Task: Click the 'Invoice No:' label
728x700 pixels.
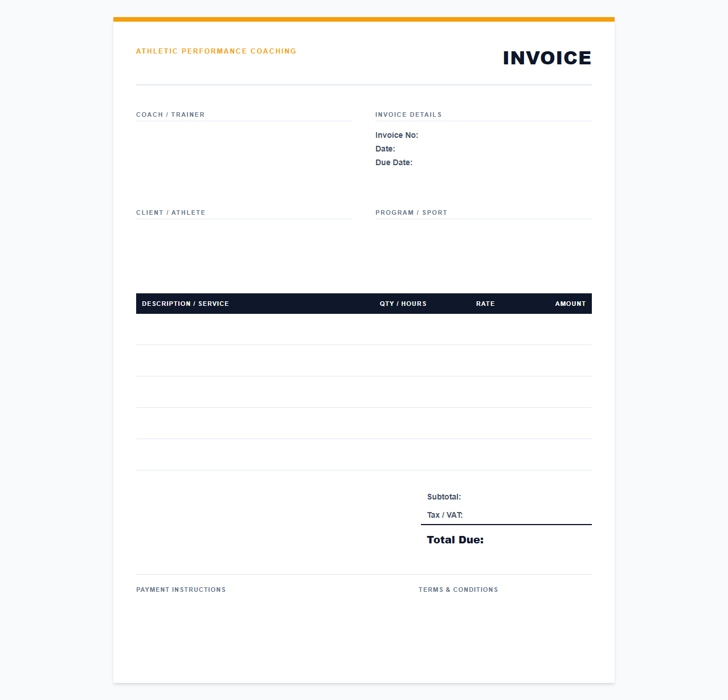Action: click(x=396, y=135)
